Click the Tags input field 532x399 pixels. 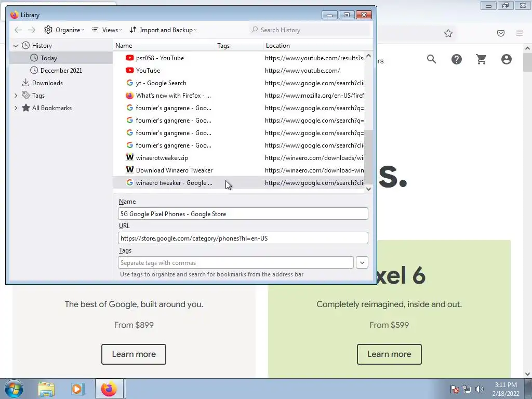(236, 262)
